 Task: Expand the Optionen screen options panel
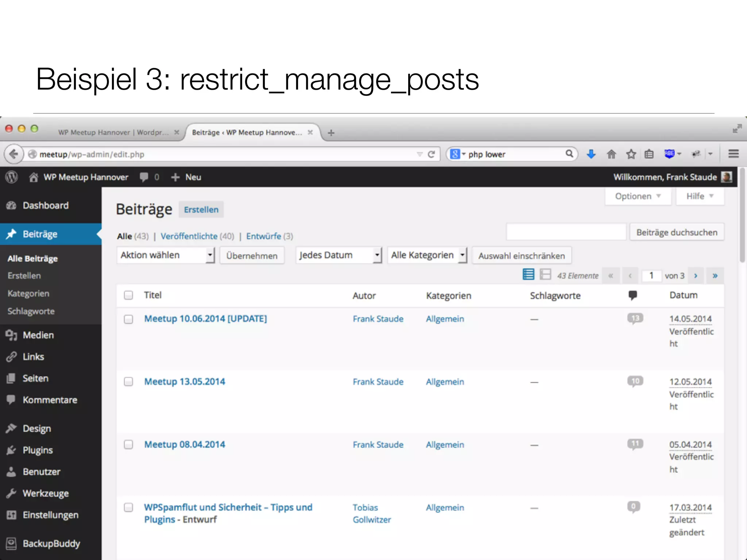click(638, 196)
